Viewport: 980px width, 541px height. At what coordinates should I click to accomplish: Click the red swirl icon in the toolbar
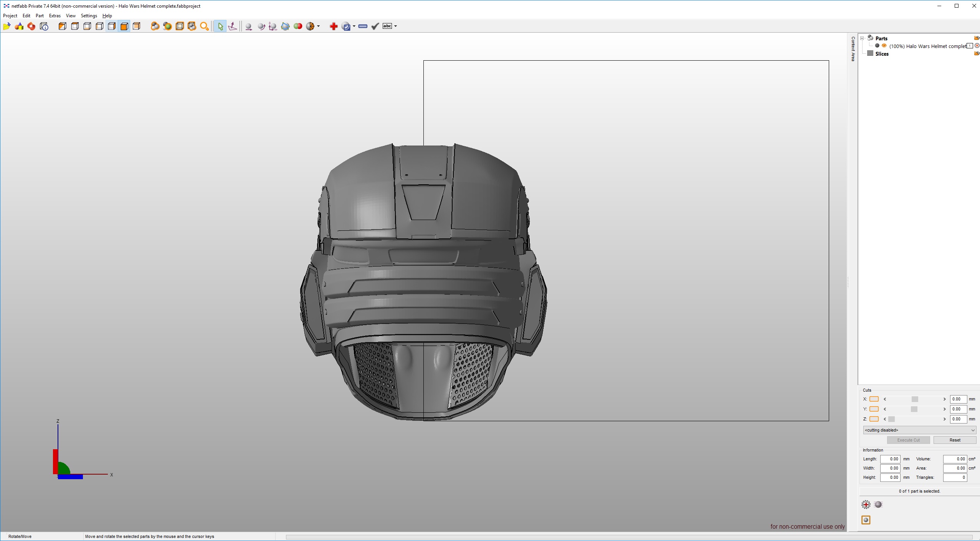tap(31, 26)
